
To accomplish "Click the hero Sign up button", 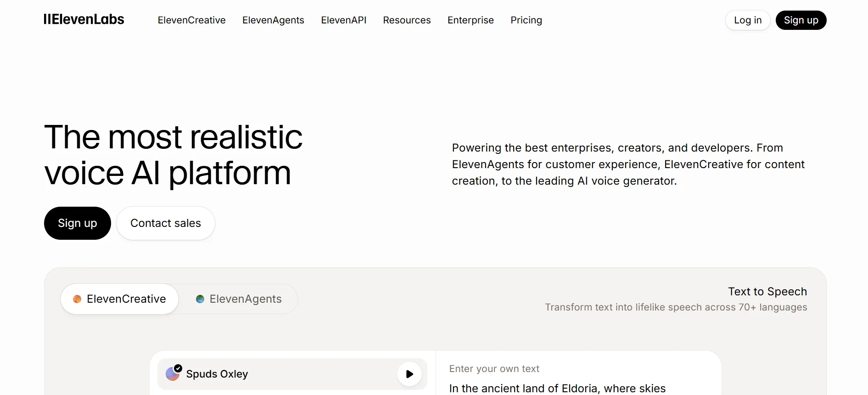I will click(77, 223).
